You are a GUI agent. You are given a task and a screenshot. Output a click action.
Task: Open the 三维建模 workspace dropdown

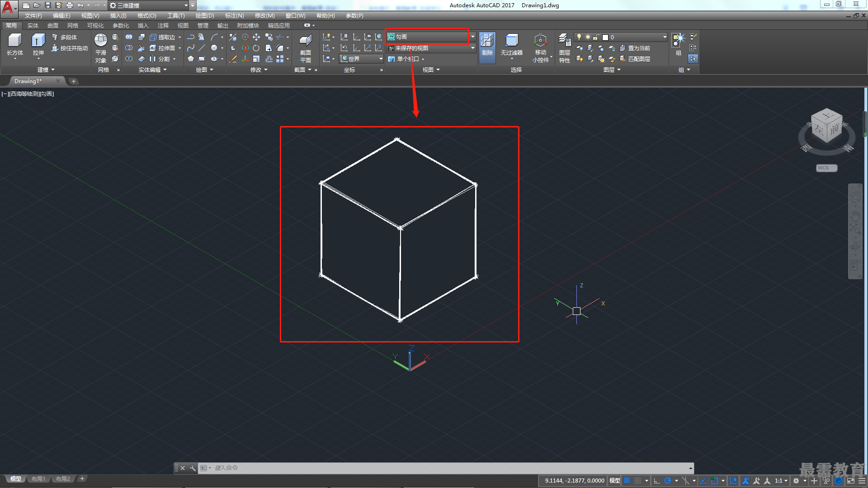(x=149, y=5)
